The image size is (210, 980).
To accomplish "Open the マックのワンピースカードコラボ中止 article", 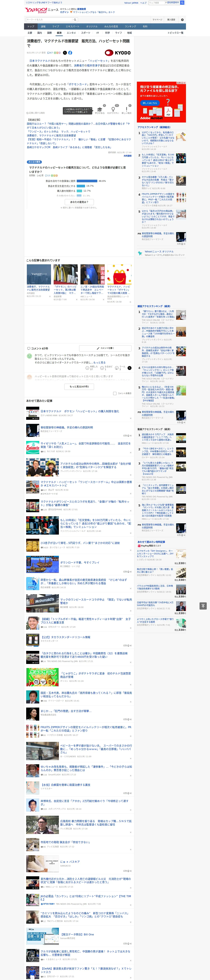I will [79, 603].
